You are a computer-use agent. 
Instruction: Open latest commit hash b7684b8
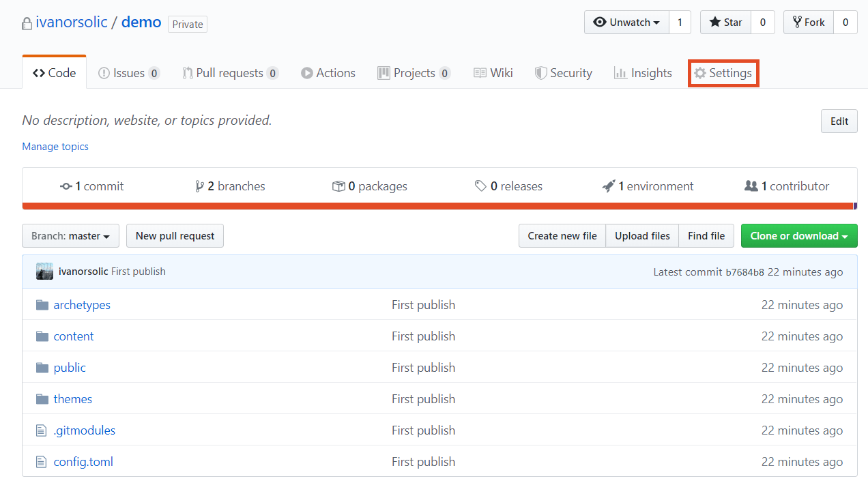pyautogui.click(x=744, y=272)
